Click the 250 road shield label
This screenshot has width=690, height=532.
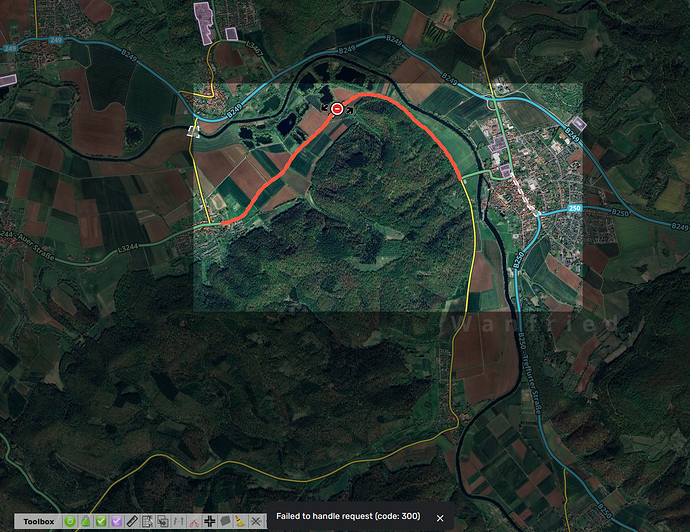[x=573, y=208]
